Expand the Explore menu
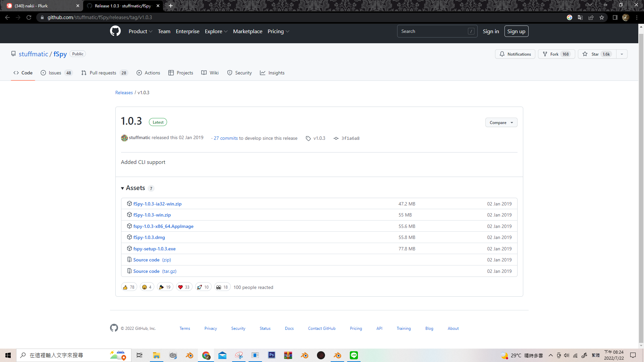The image size is (644, 362). [x=216, y=31]
